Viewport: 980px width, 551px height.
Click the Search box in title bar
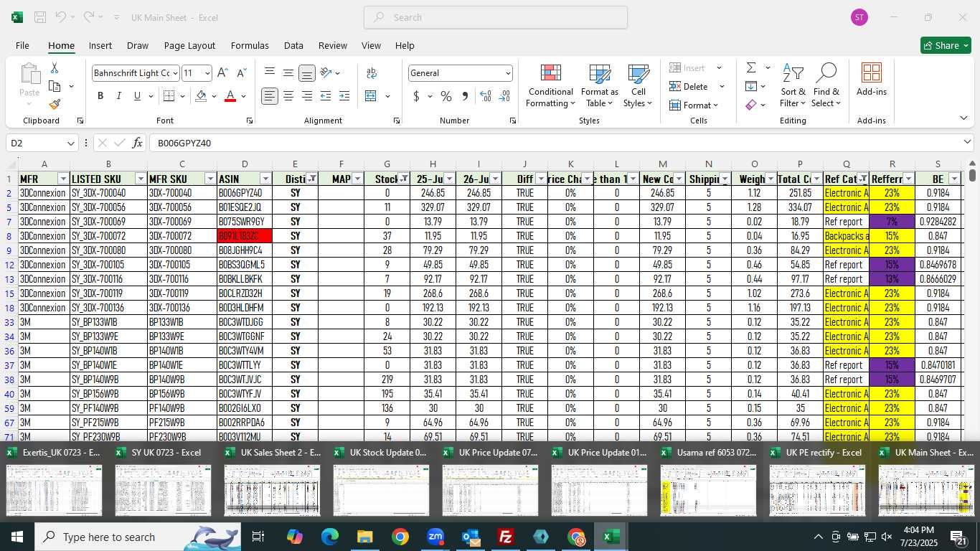coord(496,17)
